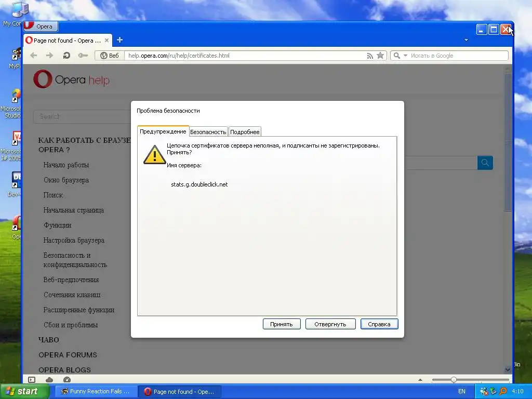Image resolution: width=532 pixels, height=399 pixels.
Task: Bookmark page with star icon
Action: (380, 55)
